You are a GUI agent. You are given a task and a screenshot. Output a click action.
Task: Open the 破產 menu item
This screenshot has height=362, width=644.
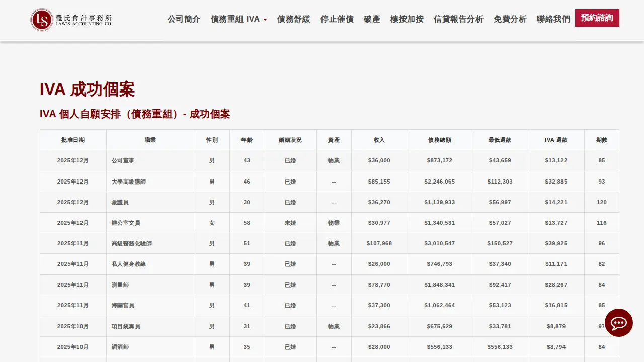tap(372, 19)
